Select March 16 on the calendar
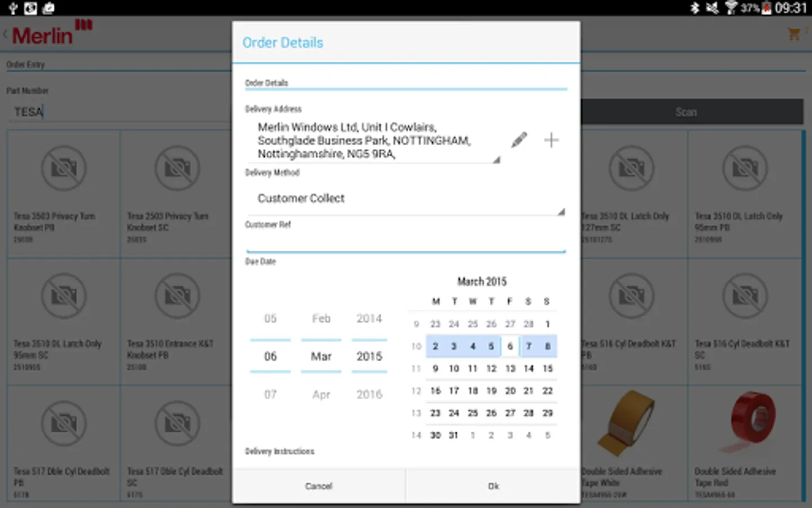 [435, 390]
